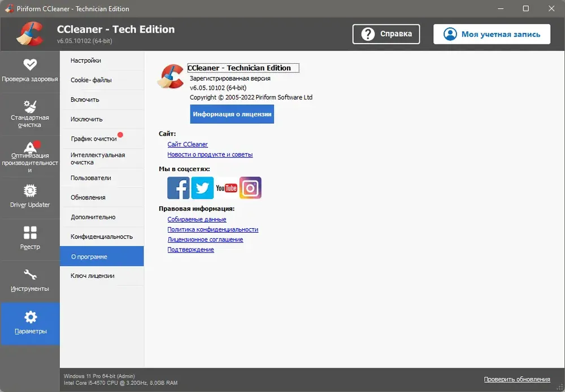Click CCleaner logo in About panel
This screenshot has width=565, height=392.
[171, 76]
